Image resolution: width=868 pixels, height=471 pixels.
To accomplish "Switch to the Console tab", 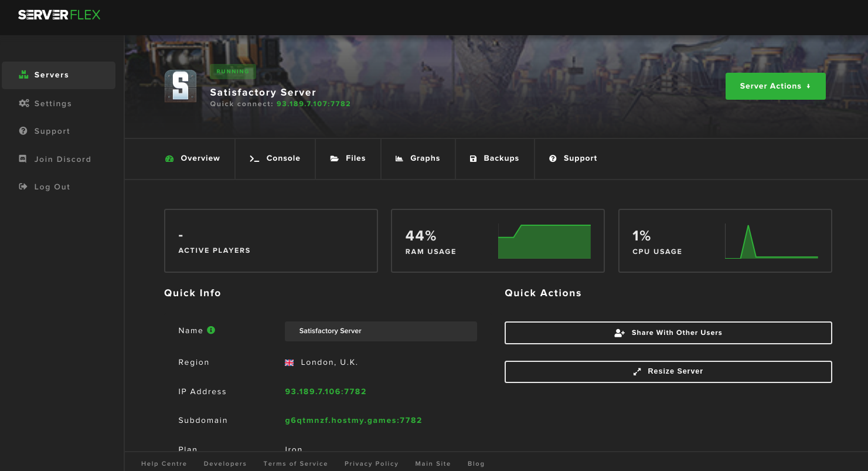I will (x=275, y=158).
